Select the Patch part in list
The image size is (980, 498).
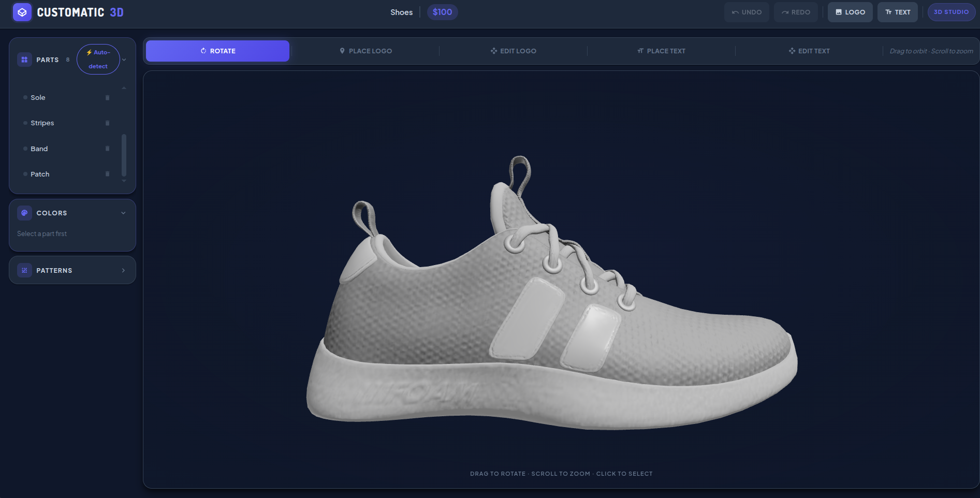[x=68, y=174]
